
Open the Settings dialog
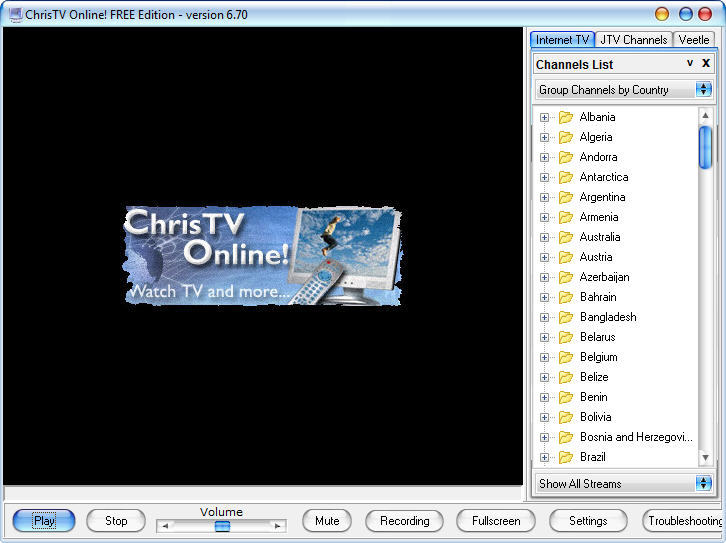(588, 521)
